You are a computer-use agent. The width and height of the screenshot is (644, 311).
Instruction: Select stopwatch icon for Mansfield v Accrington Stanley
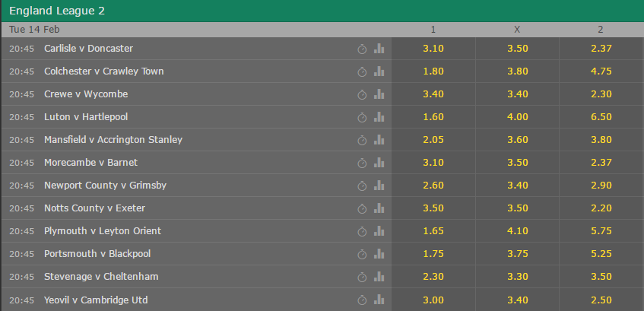pyautogui.click(x=362, y=140)
